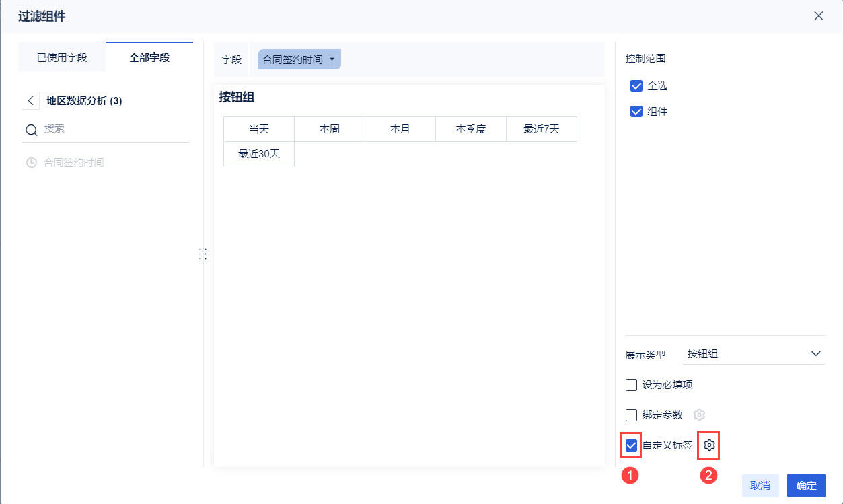Uncheck the 全选 checkbox
This screenshot has width=843, height=504.
click(x=636, y=86)
